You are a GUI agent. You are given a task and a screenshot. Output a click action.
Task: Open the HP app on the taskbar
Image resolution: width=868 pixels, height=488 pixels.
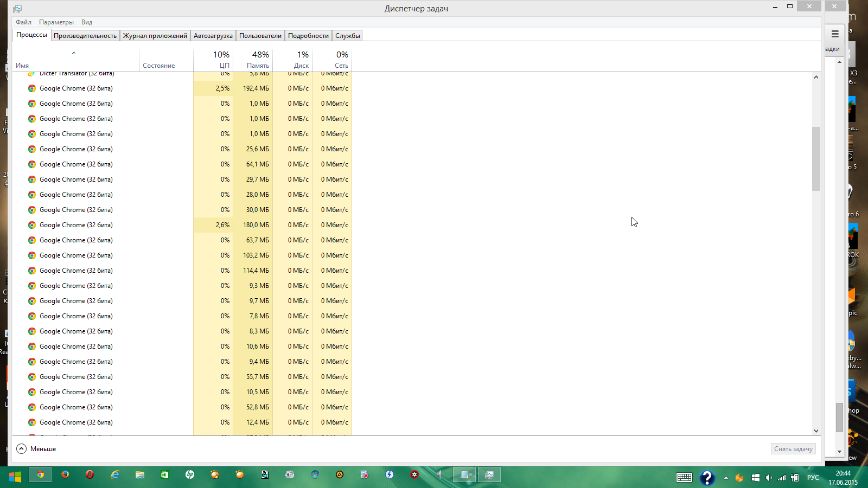point(190,474)
